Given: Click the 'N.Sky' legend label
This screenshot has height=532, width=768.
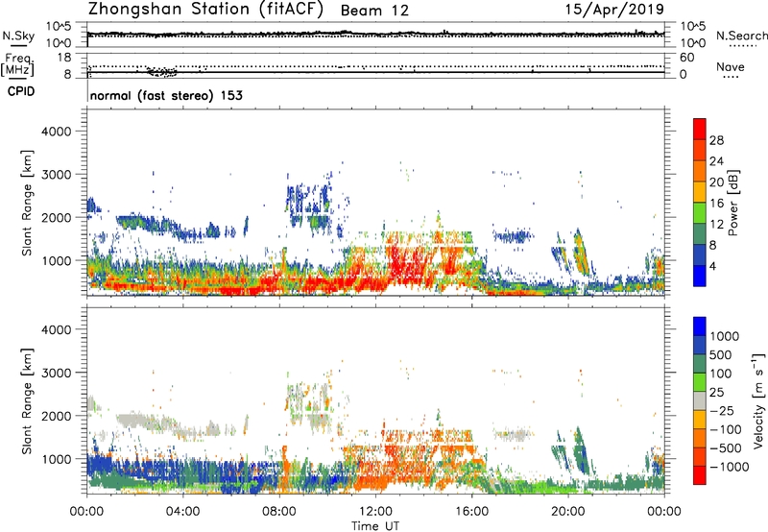Looking at the screenshot, I should point(18,36).
